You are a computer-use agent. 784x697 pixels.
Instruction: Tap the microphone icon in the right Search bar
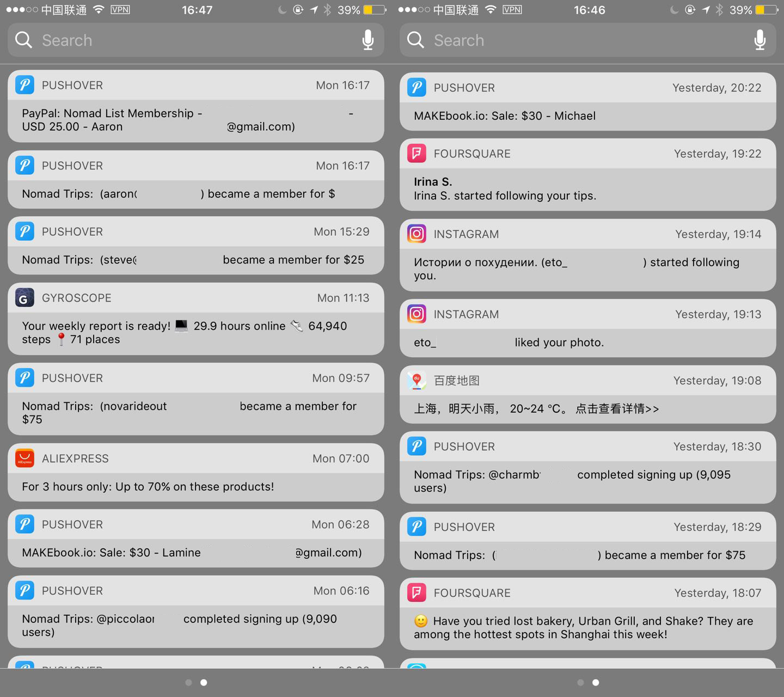[x=760, y=40]
